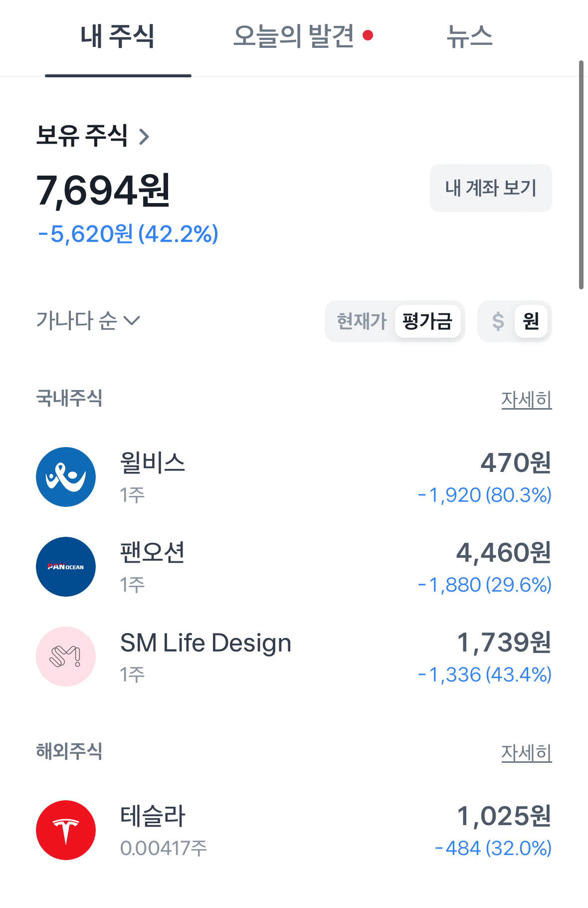Open 자세히 link for 국내주식

[x=526, y=400]
